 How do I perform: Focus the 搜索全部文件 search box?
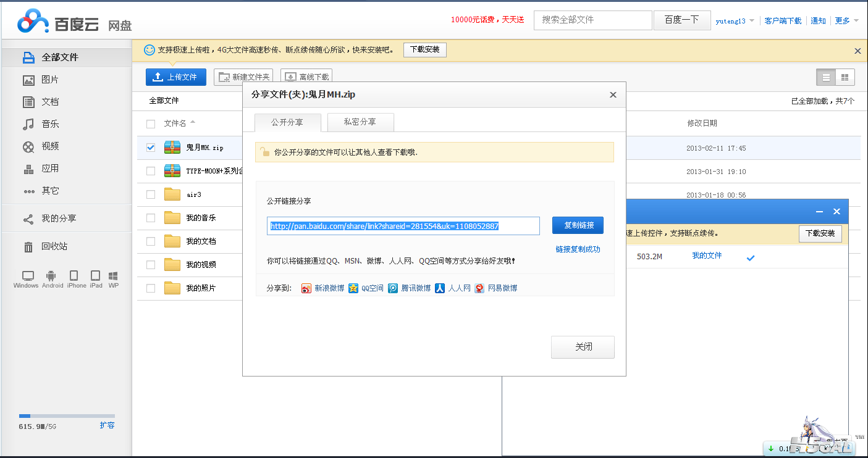(x=593, y=20)
